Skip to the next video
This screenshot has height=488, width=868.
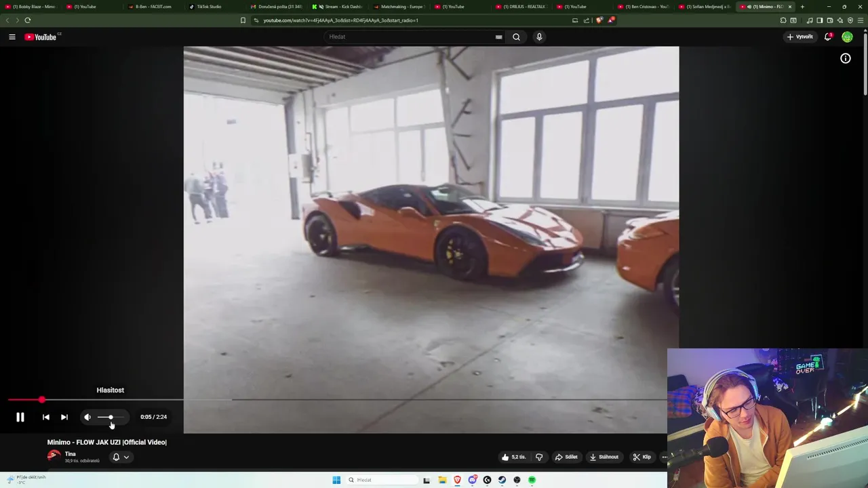pyautogui.click(x=64, y=418)
